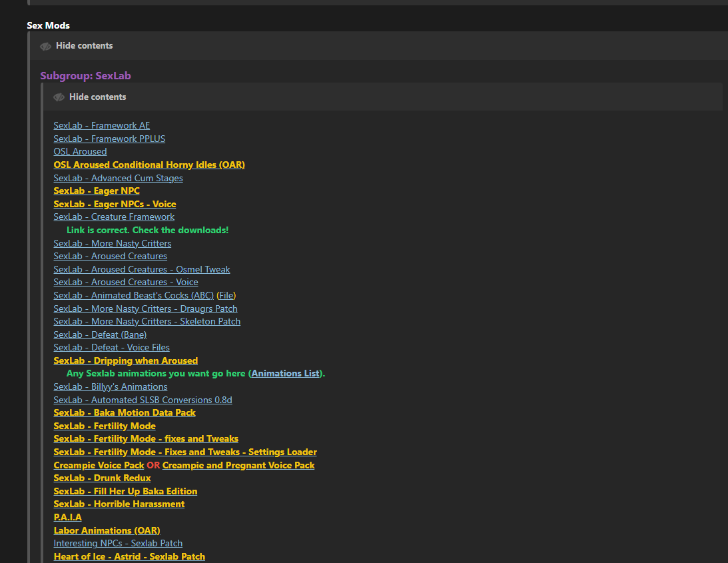The image size is (728, 563).
Task: Open the OSL Aroused link
Action: 80,151
